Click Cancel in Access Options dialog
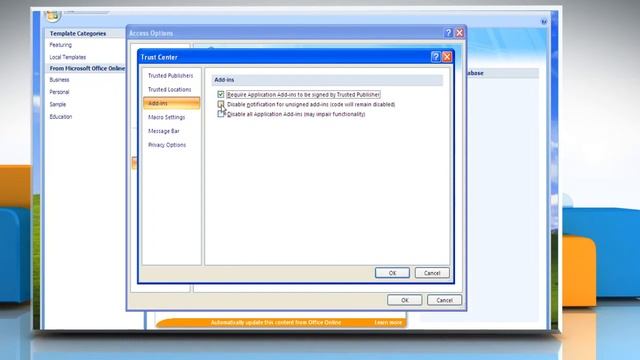 444,300
